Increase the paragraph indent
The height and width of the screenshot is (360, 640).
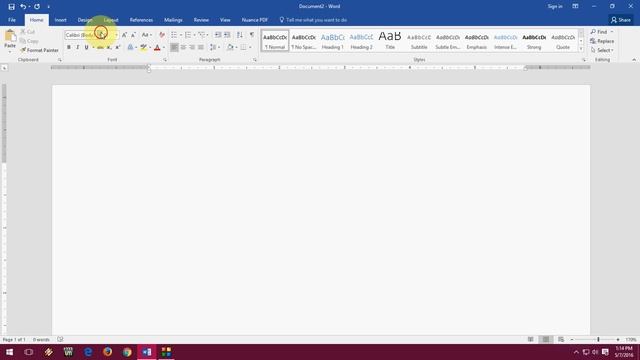point(227,35)
